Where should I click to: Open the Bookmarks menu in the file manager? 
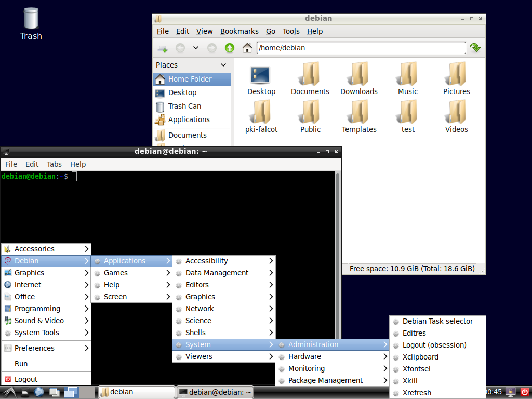tap(240, 31)
